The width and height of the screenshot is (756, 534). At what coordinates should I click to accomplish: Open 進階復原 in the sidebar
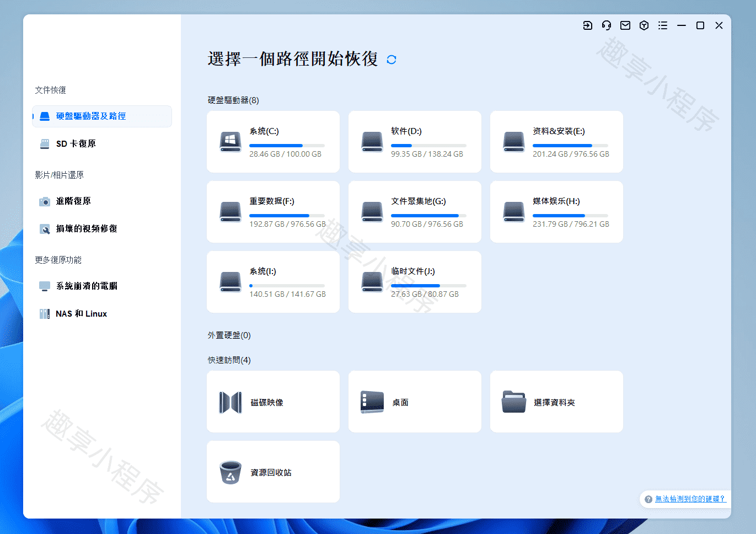(102, 201)
